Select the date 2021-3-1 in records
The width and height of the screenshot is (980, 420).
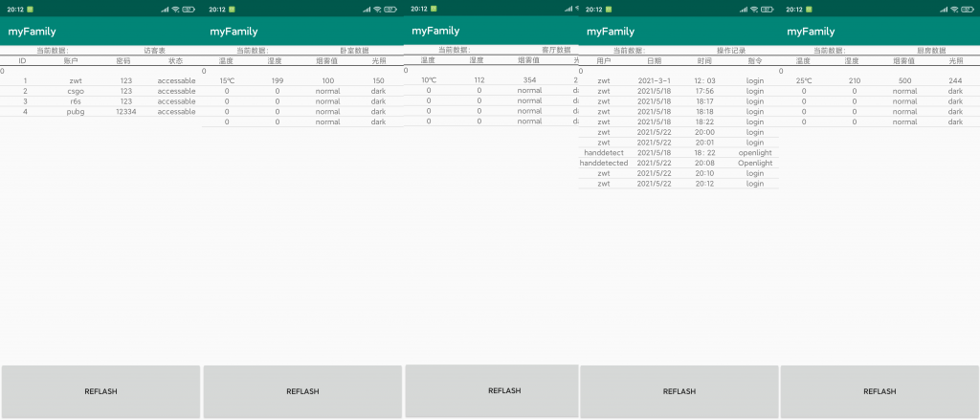655,81
